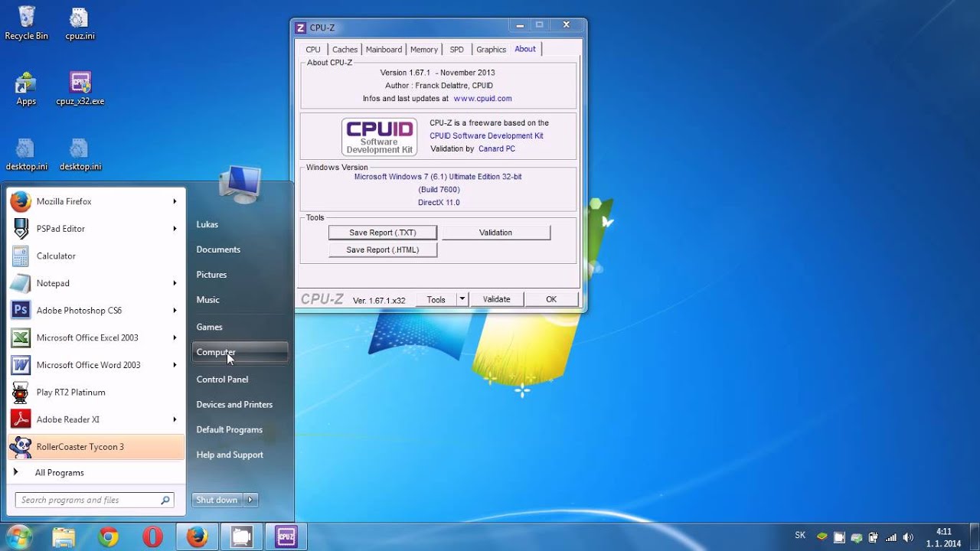Click the power plug tray icon
The image size is (980, 551).
(874, 537)
